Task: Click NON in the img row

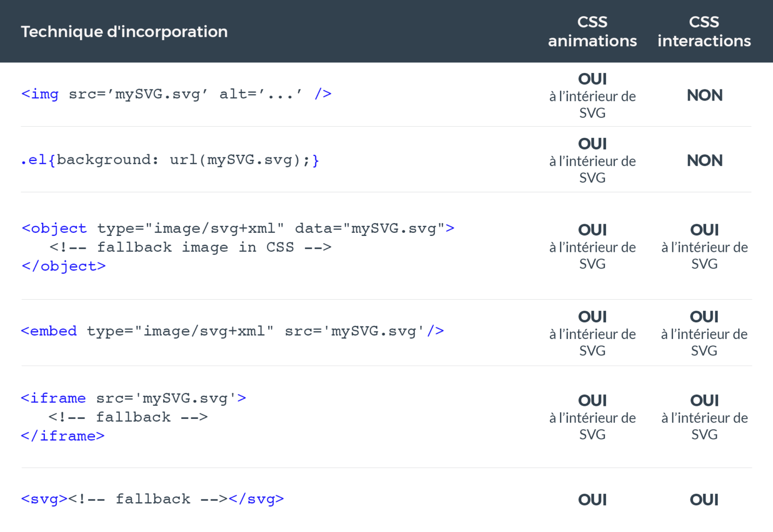Action: coord(705,95)
